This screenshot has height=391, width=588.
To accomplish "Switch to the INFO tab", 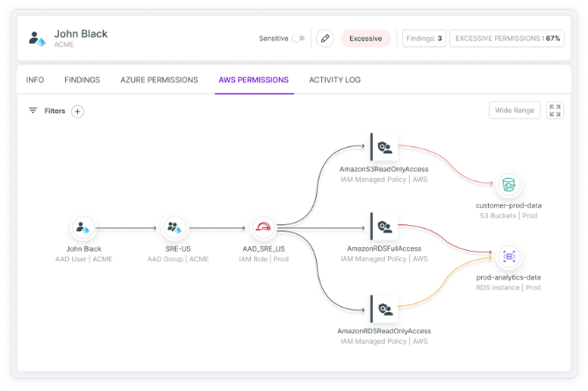I will (x=35, y=80).
